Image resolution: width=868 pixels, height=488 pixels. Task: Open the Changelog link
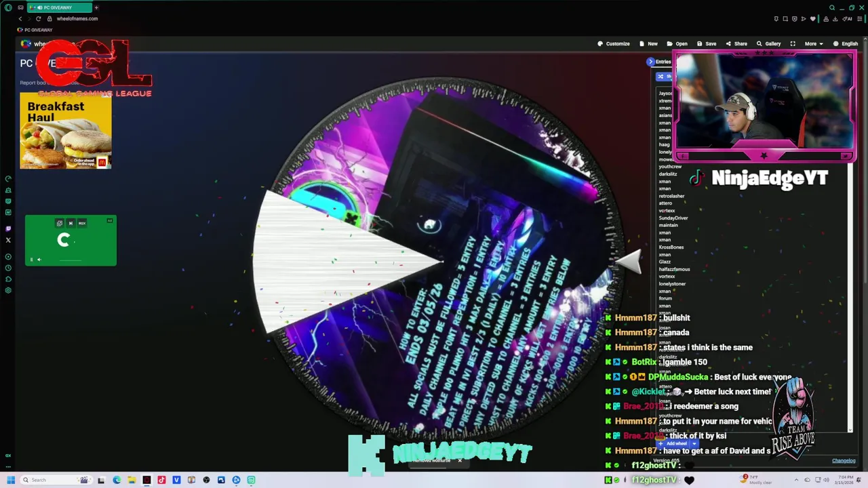pyautogui.click(x=844, y=461)
